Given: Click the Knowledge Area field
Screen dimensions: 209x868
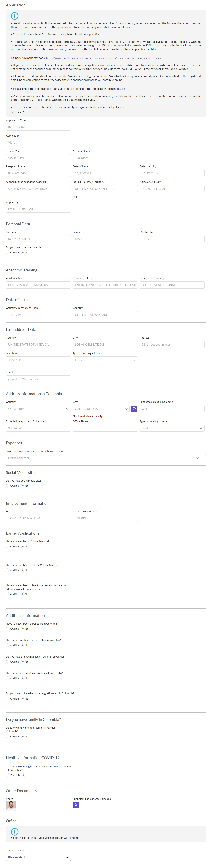Looking at the screenshot, I should 105,285.
